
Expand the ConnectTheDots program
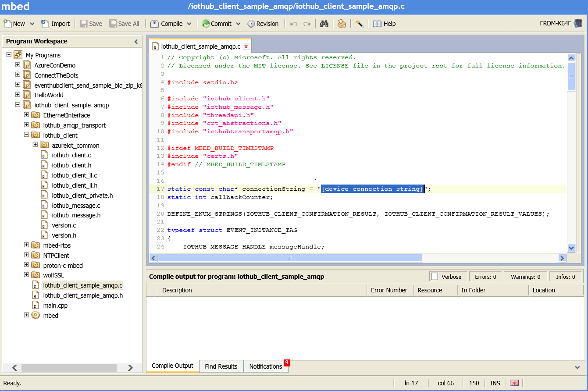click(x=18, y=75)
